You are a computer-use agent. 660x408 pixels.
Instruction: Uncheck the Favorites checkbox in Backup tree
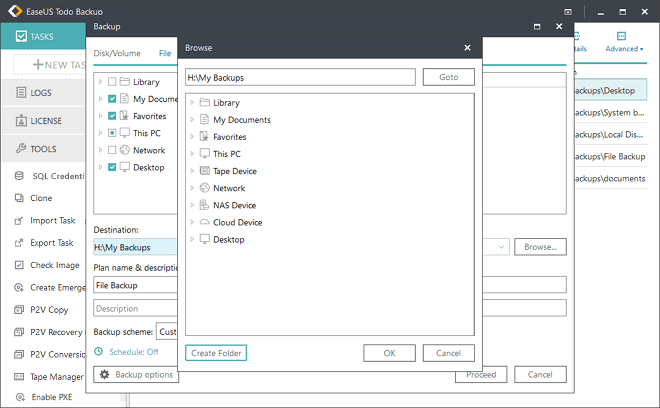(x=112, y=116)
